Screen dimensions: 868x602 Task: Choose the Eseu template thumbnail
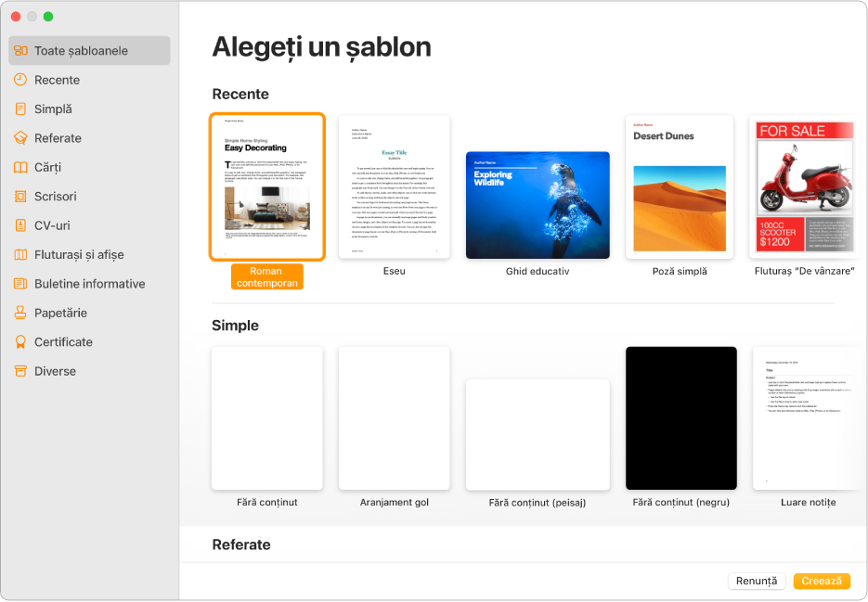(395, 187)
